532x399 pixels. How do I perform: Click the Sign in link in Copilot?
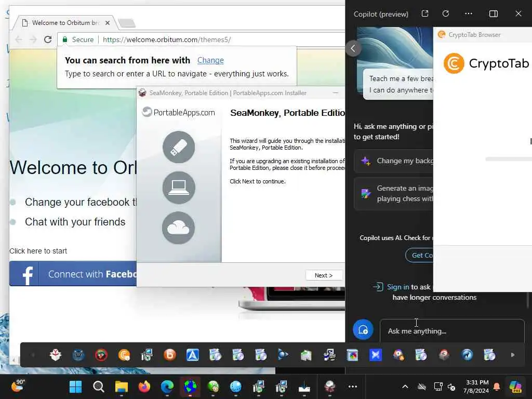[x=398, y=287]
